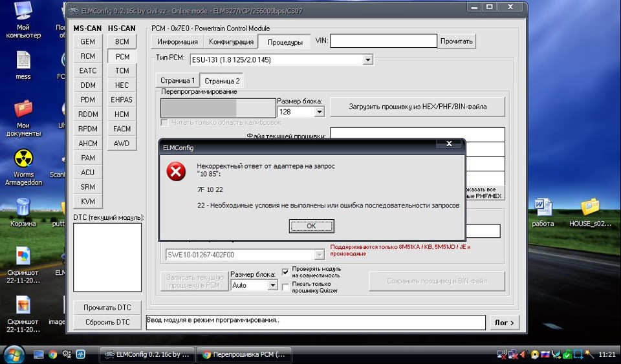Select the HCM module button

coord(122,114)
